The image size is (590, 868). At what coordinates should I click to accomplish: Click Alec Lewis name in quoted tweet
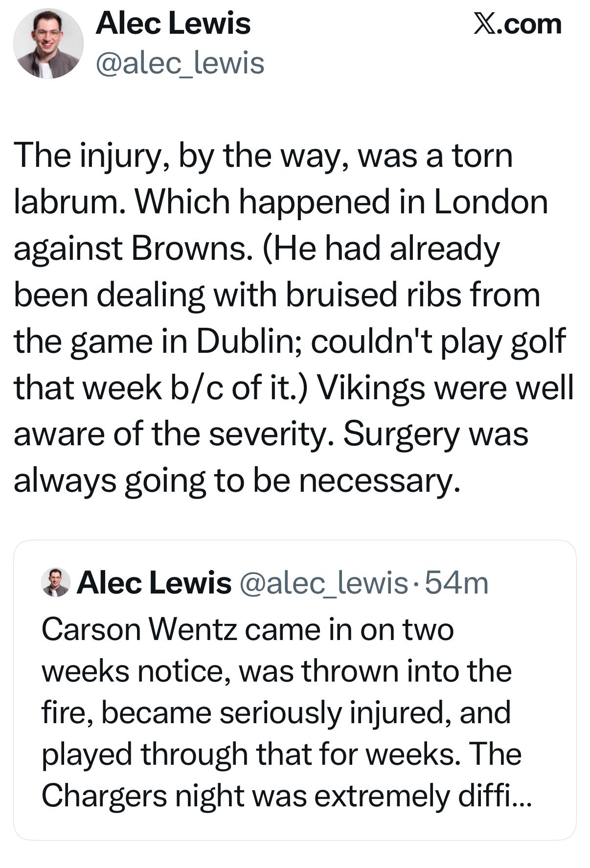click(x=154, y=582)
